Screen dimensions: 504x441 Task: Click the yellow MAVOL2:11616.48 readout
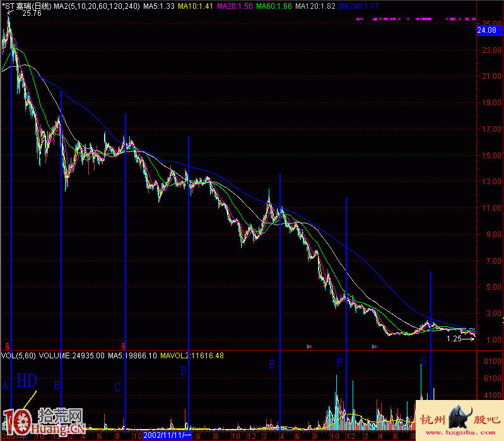[192, 355]
